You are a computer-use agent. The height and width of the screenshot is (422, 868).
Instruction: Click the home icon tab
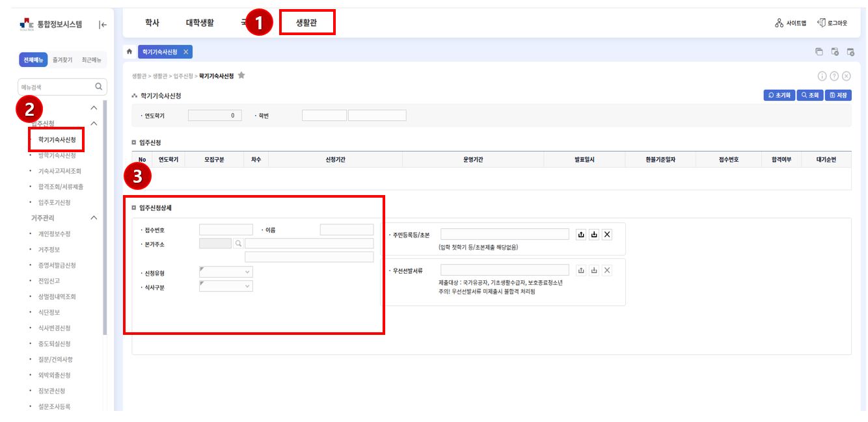(x=129, y=52)
